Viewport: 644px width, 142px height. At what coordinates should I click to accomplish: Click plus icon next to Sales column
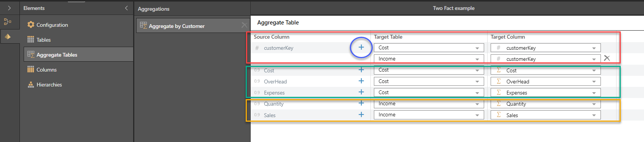coord(361,114)
